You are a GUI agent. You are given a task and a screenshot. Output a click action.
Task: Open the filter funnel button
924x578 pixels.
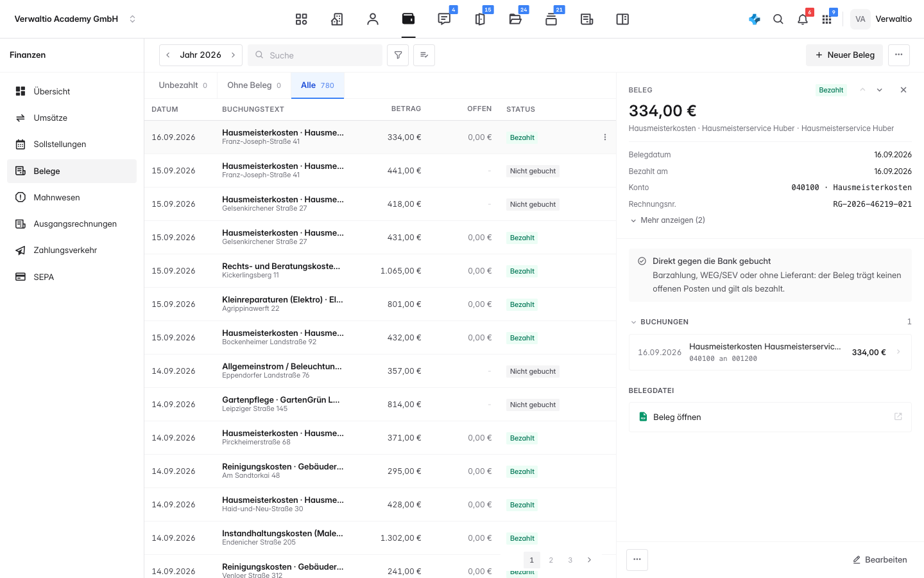[x=398, y=55]
